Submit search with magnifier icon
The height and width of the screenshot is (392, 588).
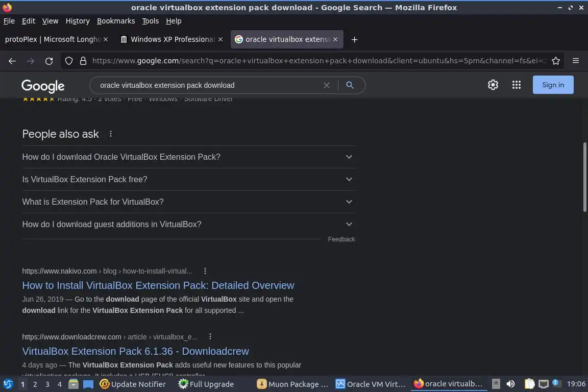[350, 85]
